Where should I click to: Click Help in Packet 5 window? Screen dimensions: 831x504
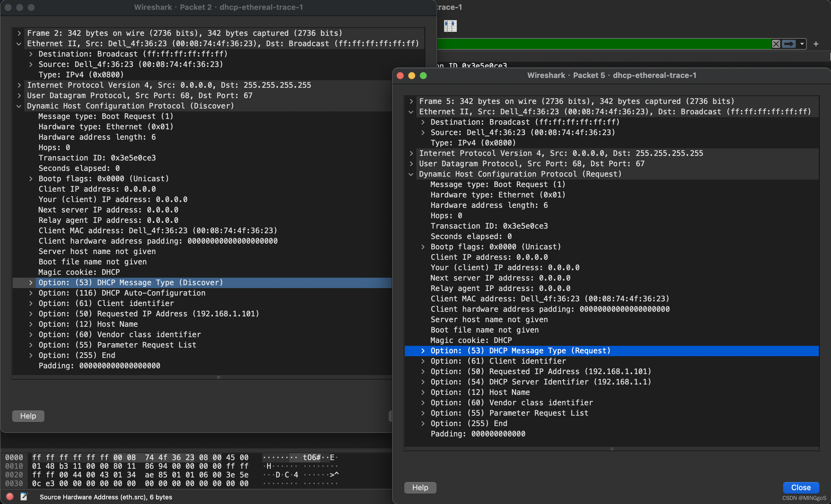pyautogui.click(x=420, y=488)
